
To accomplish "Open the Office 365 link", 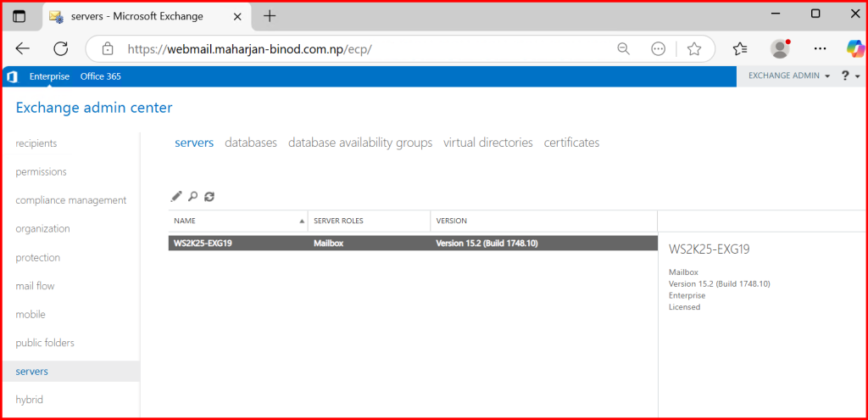I will pos(100,76).
